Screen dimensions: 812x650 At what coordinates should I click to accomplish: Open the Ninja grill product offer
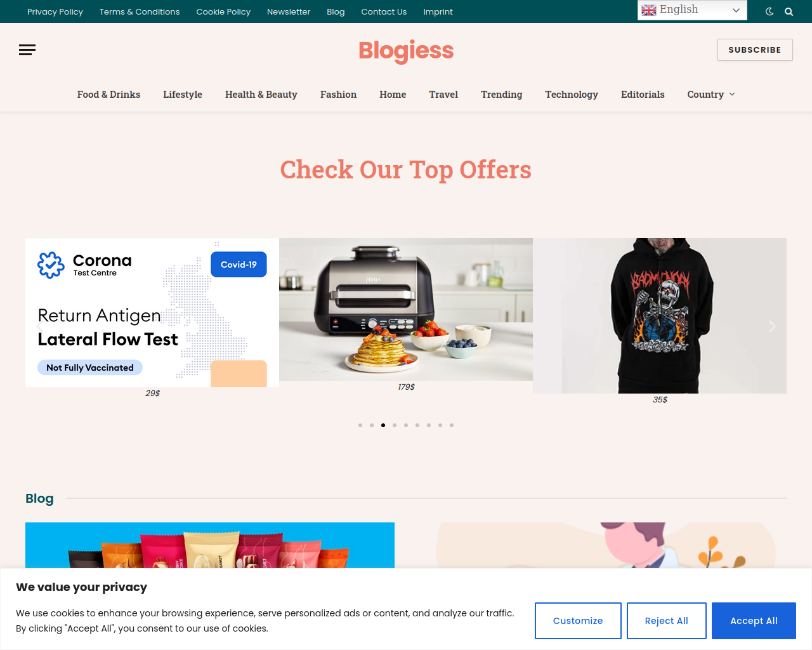(x=406, y=309)
